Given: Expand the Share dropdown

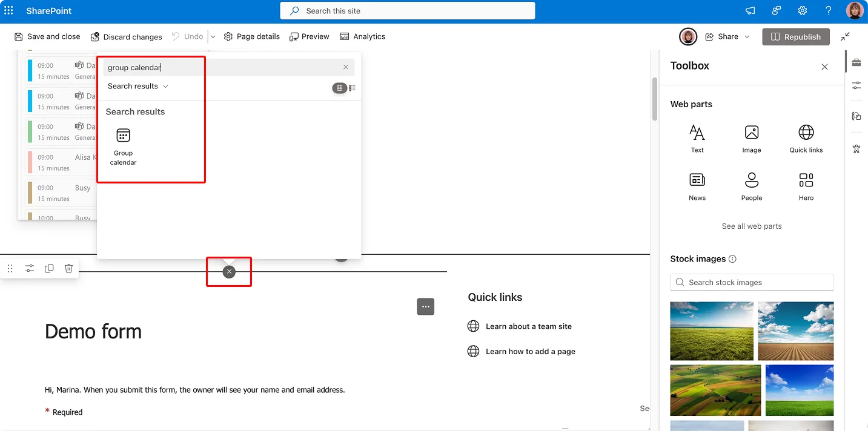Looking at the screenshot, I should 747,36.
